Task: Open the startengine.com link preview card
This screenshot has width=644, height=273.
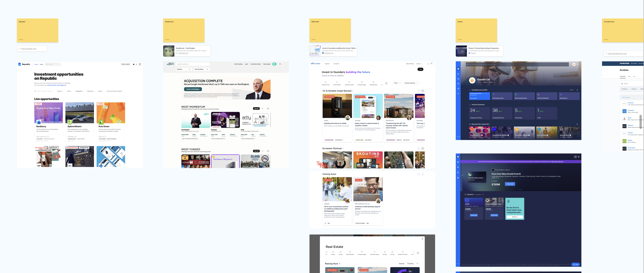Action: (x=187, y=51)
